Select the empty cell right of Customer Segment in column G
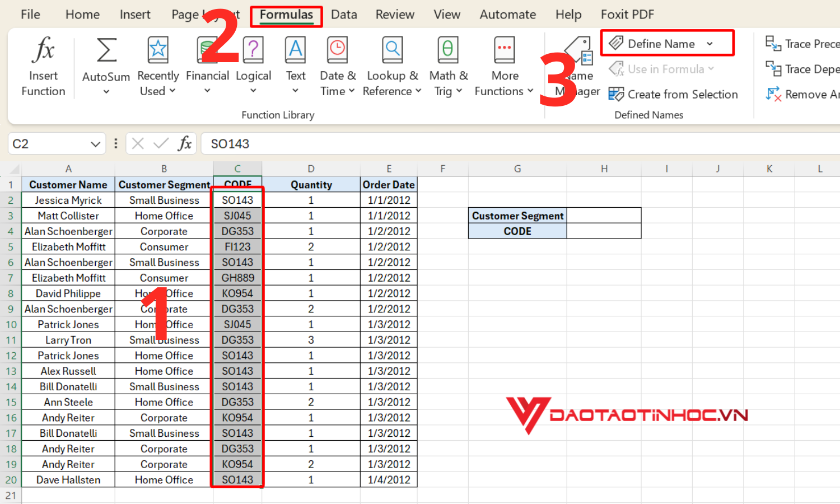The width and height of the screenshot is (840, 504). (x=604, y=216)
